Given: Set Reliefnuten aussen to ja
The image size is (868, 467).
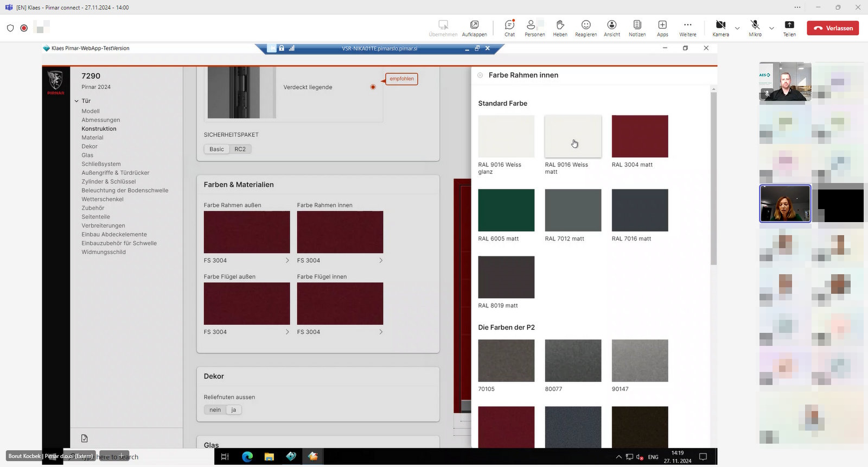Looking at the screenshot, I should [234, 410].
